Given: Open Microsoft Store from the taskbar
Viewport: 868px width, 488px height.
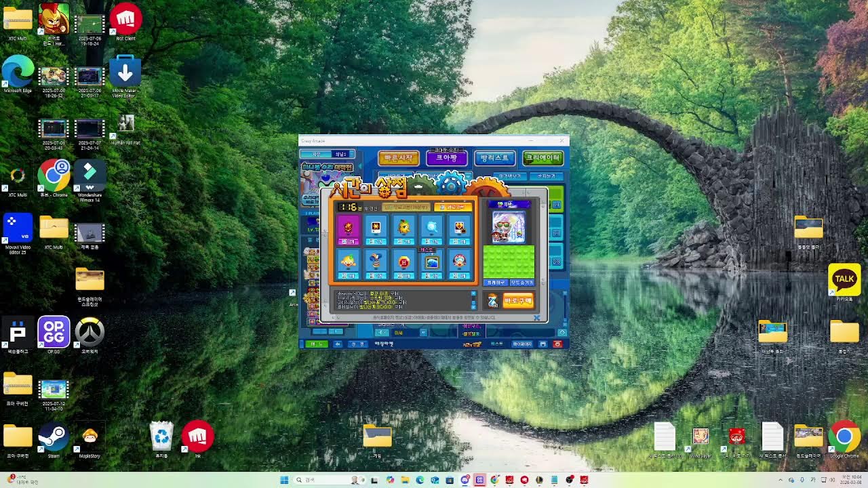Looking at the screenshot, I should point(450,480).
